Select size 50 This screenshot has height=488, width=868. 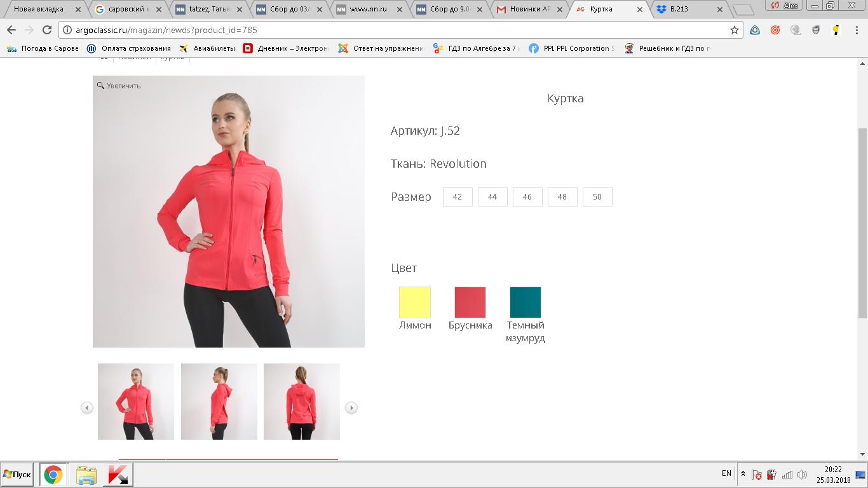(x=597, y=197)
